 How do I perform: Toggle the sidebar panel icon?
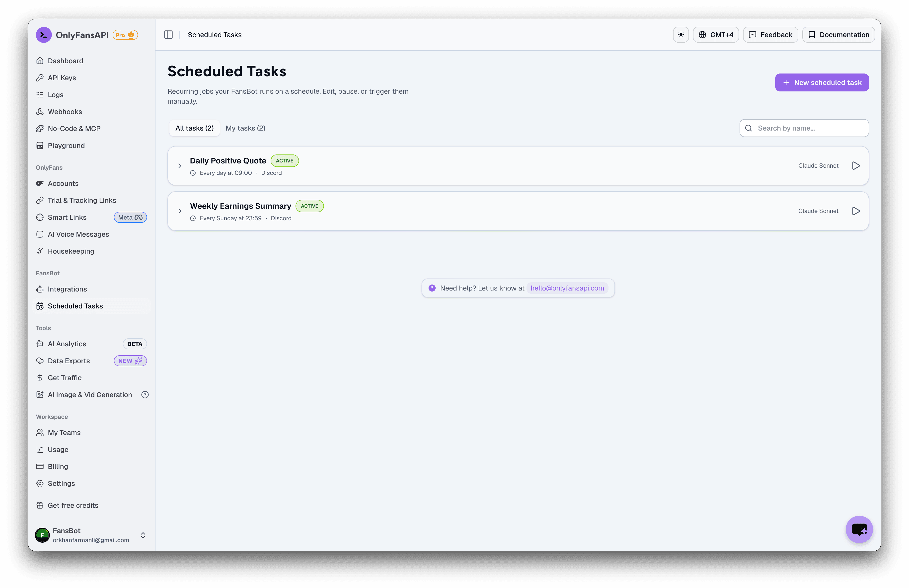[168, 35]
